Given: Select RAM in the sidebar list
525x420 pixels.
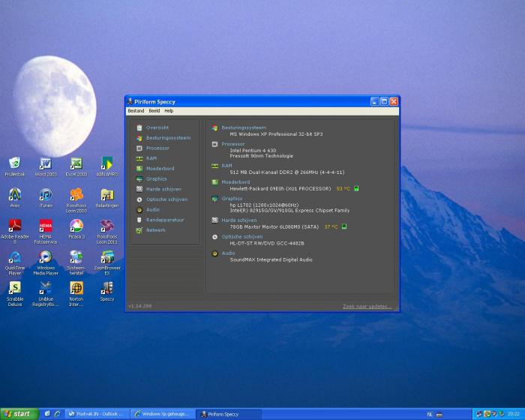Looking at the screenshot, I should click(146, 158).
